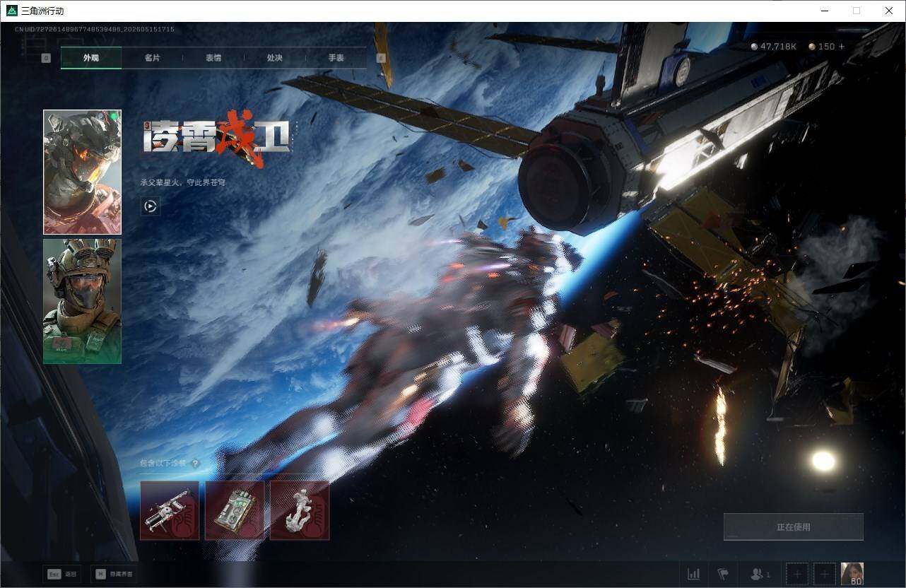Open the player avatar profile
Image resolution: width=906 pixels, height=588 pixels.
(852, 575)
